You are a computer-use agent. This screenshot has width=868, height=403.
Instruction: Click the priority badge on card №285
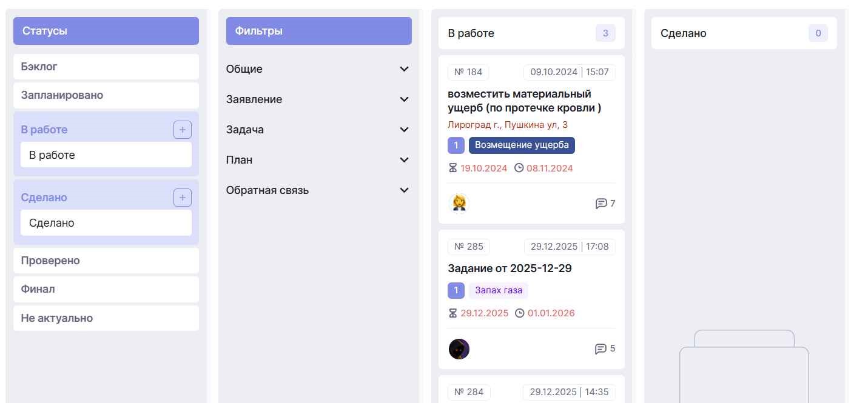tap(456, 290)
